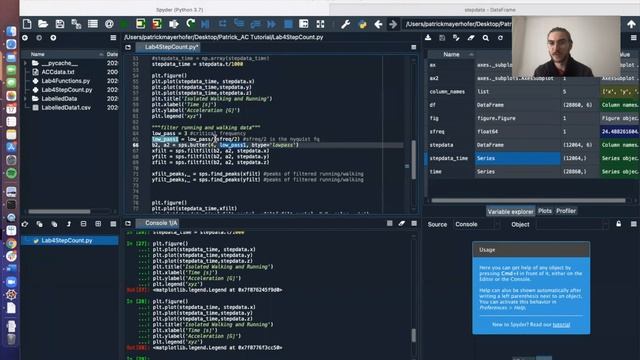The width and height of the screenshot is (640, 360).
Task: Switch to Plots tab
Action: click(544, 211)
